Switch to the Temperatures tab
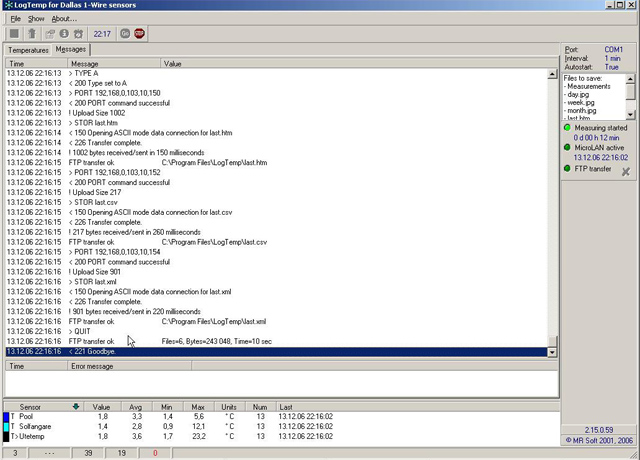This screenshot has width=640, height=460. [x=27, y=49]
